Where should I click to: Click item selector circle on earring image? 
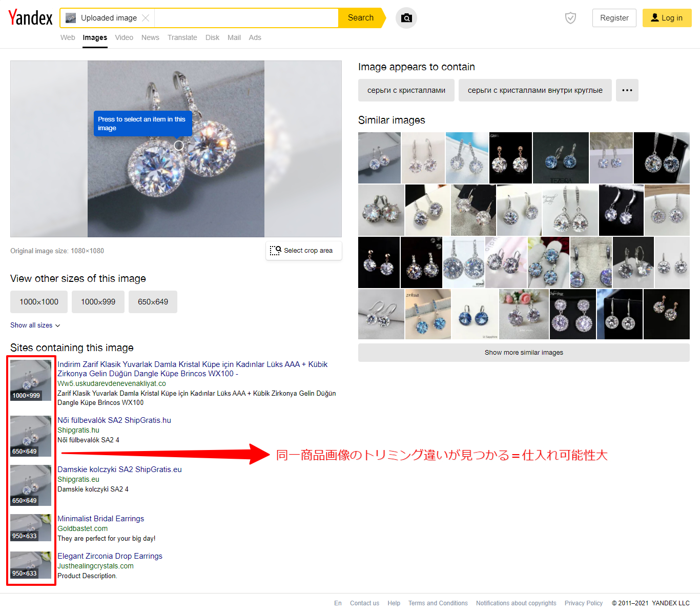[x=179, y=146]
